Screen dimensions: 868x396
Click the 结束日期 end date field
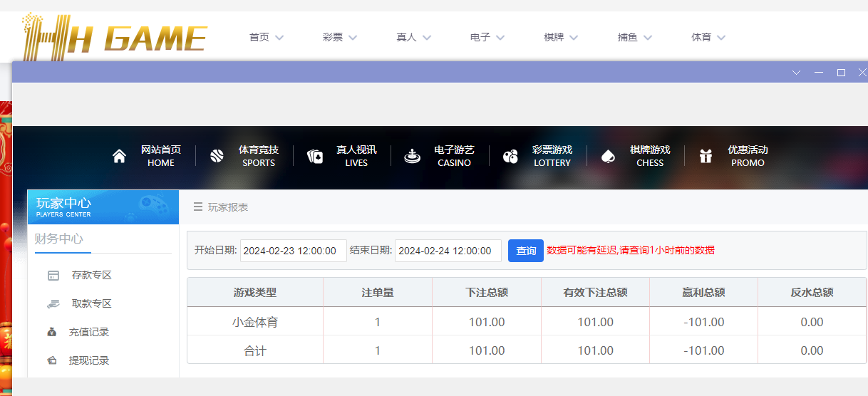pyautogui.click(x=448, y=251)
